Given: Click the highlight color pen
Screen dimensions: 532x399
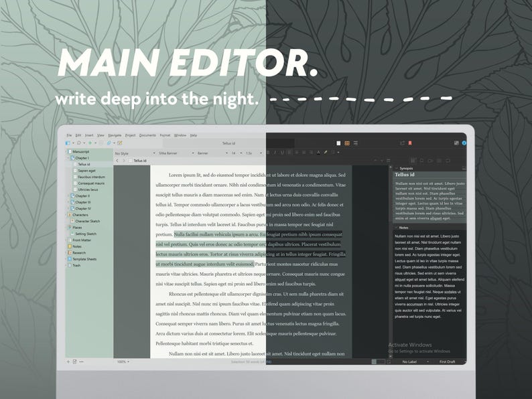Looking at the screenshot, I should [x=326, y=153].
